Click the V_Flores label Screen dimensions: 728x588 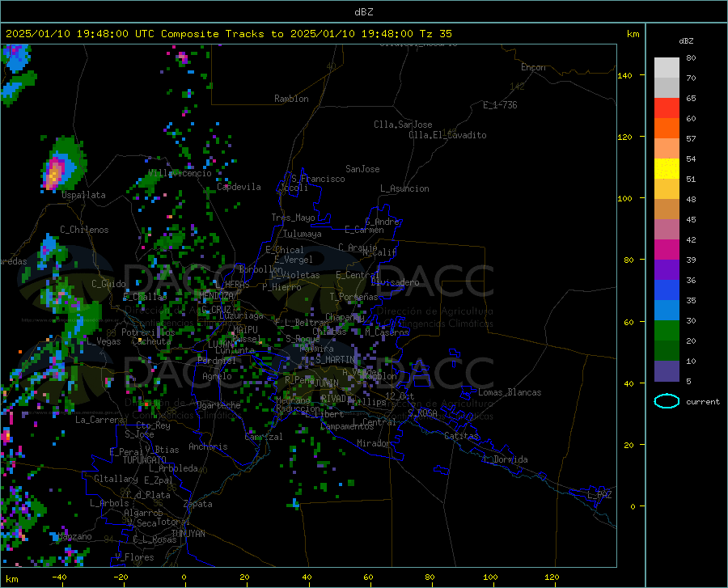pyautogui.click(x=134, y=557)
